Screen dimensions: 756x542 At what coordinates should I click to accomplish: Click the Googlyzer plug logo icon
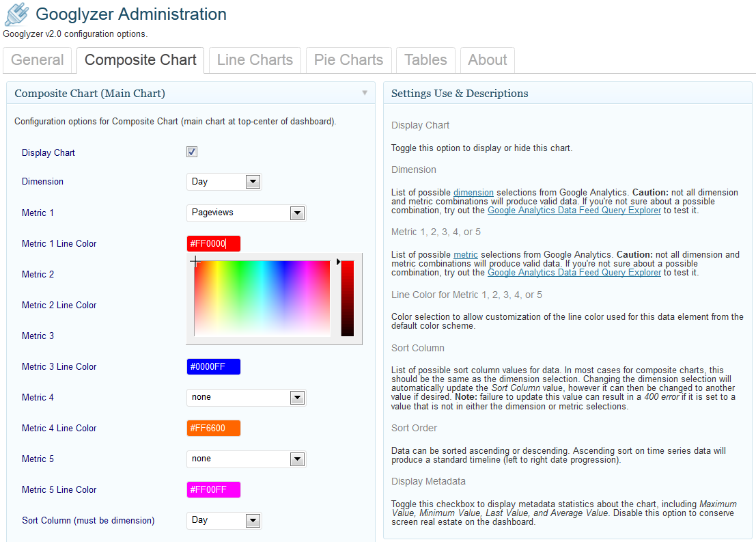pyautogui.click(x=16, y=14)
